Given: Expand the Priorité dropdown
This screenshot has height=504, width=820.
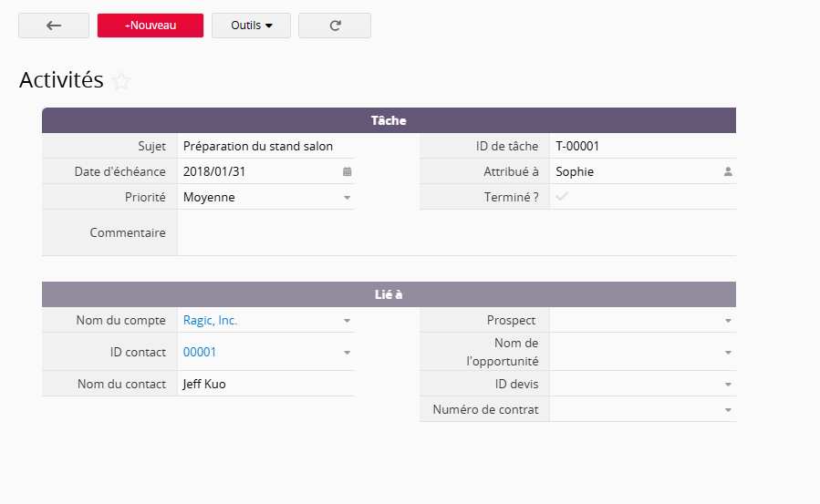Looking at the screenshot, I should click(x=347, y=197).
